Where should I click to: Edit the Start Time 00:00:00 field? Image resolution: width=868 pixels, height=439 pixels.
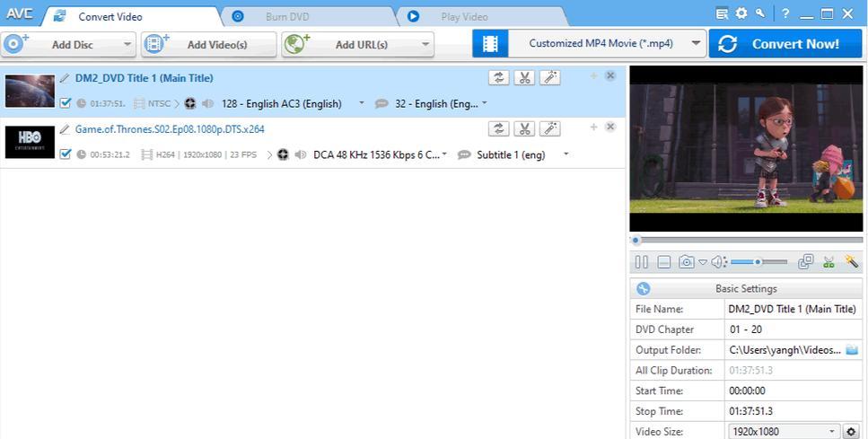[x=793, y=391]
